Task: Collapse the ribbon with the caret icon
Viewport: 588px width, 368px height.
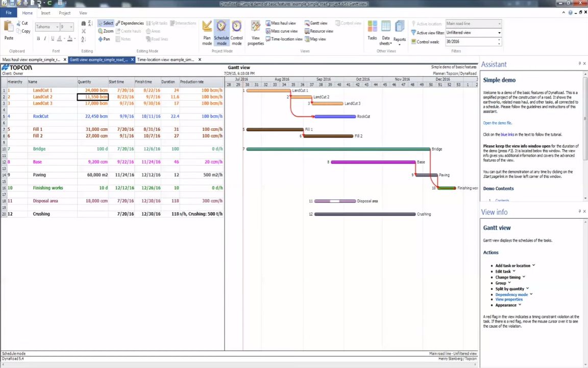Action: 563,13
